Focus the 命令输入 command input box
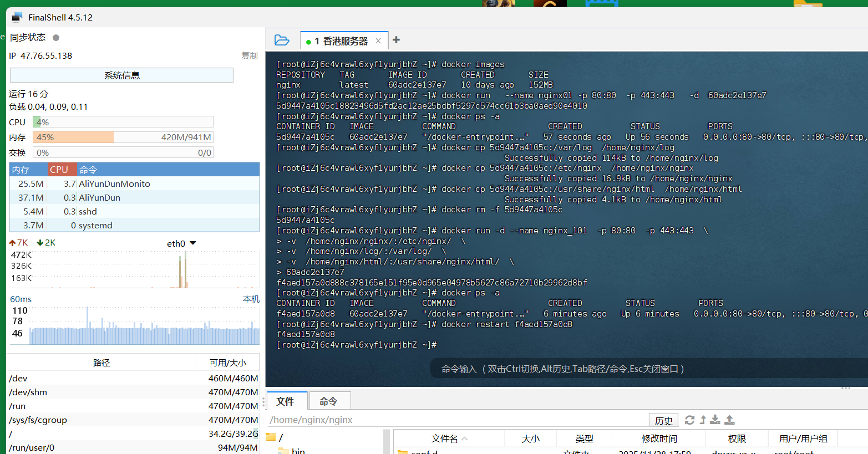 click(562, 369)
